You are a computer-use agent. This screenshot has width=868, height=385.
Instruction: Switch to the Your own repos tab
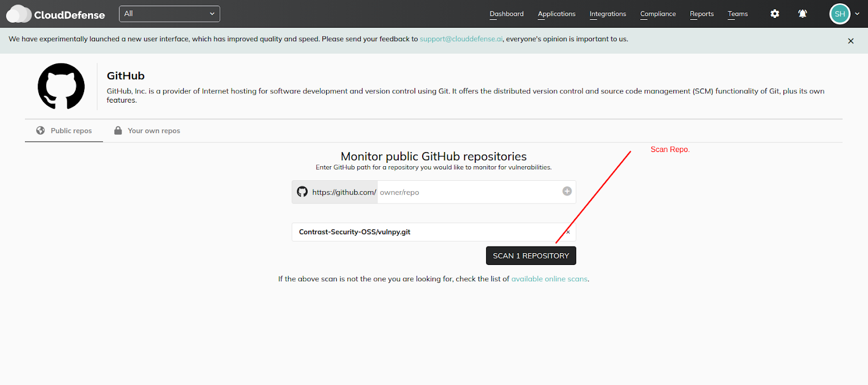[x=147, y=131]
